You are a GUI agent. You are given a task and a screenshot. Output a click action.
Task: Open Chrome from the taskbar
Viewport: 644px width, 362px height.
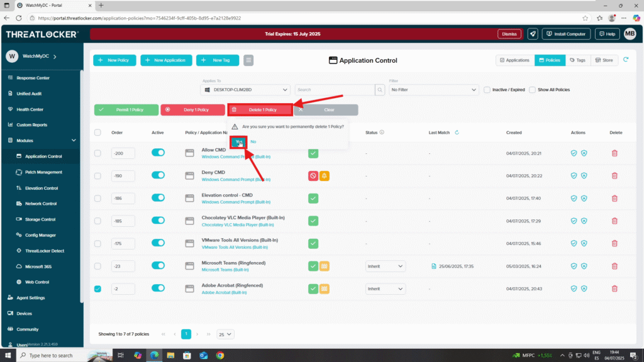click(x=220, y=356)
